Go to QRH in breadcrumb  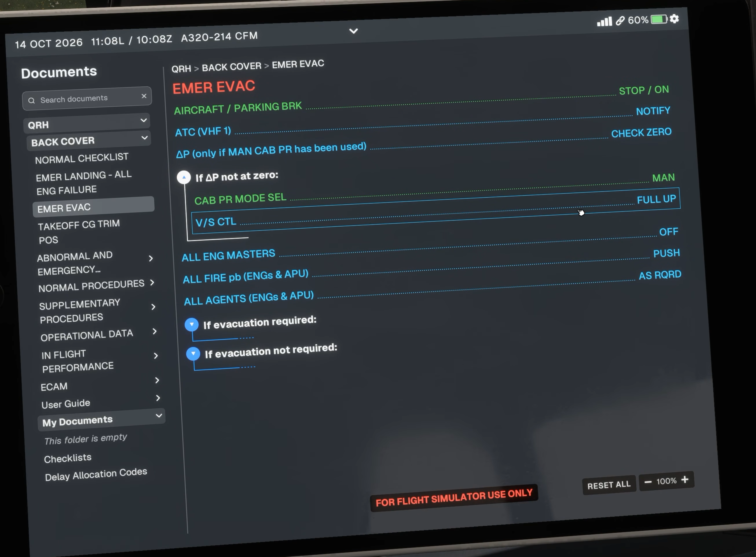[181, 69]
